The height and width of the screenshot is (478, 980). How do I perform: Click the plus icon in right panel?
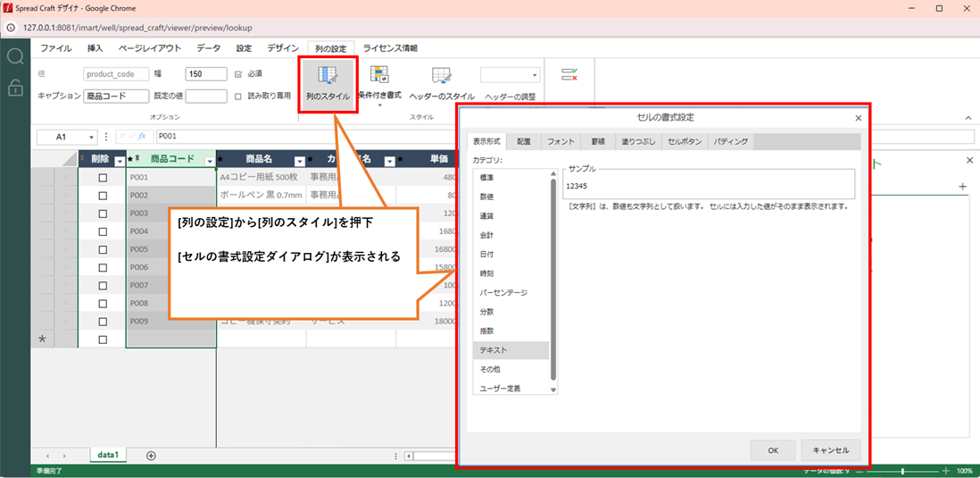point(962,187)
